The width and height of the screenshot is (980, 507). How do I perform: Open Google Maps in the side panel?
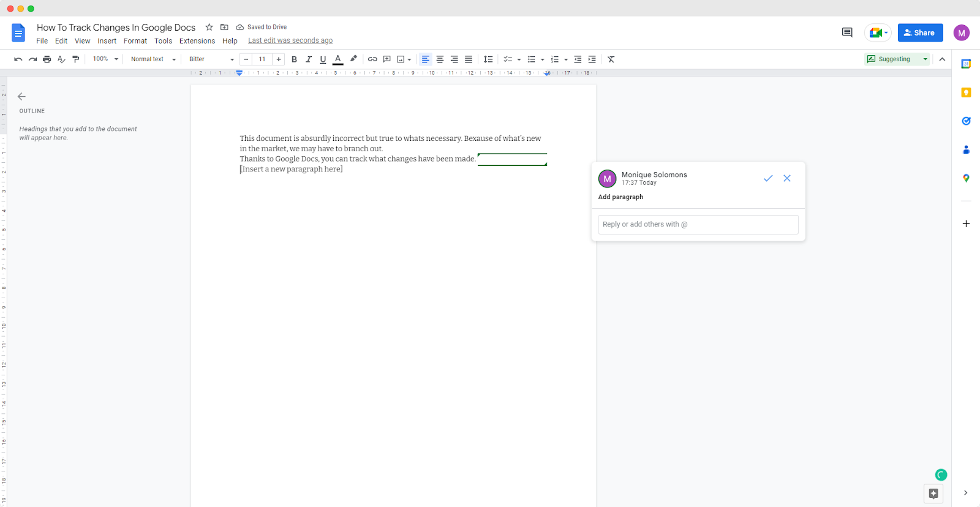pos(966,178)
